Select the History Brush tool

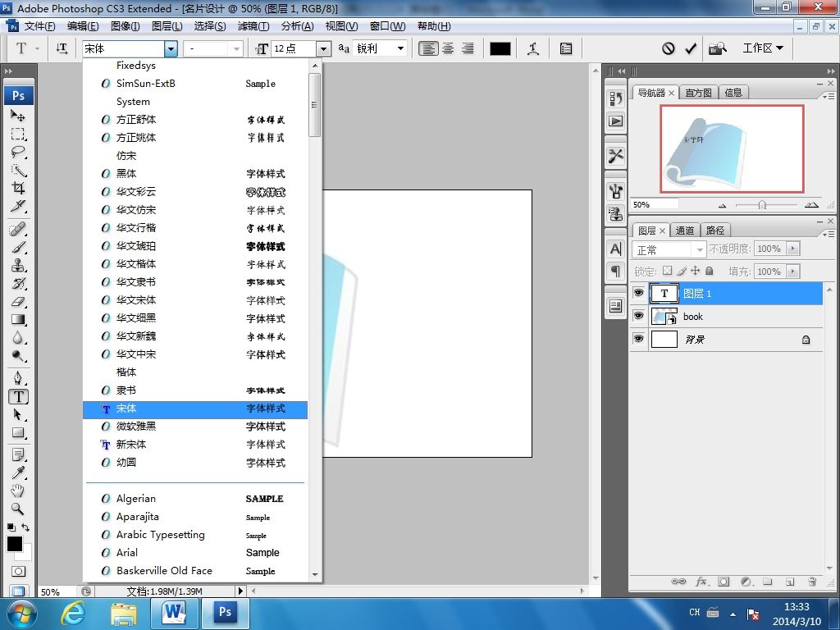18,283
